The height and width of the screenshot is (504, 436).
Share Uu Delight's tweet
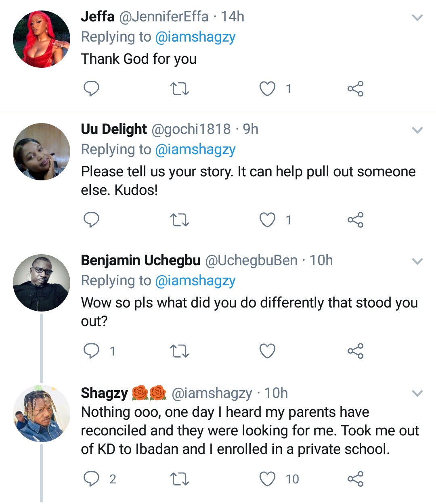355,220
